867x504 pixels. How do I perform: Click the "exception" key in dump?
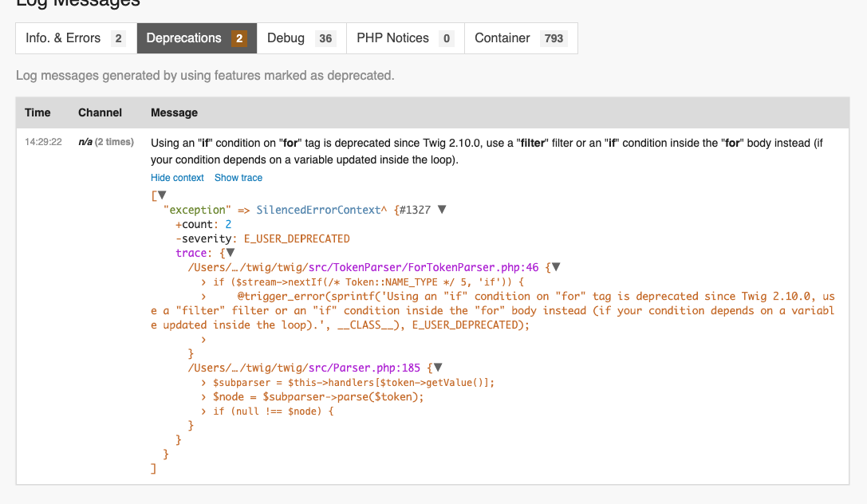pyautogui.click(x=197, y=210)
